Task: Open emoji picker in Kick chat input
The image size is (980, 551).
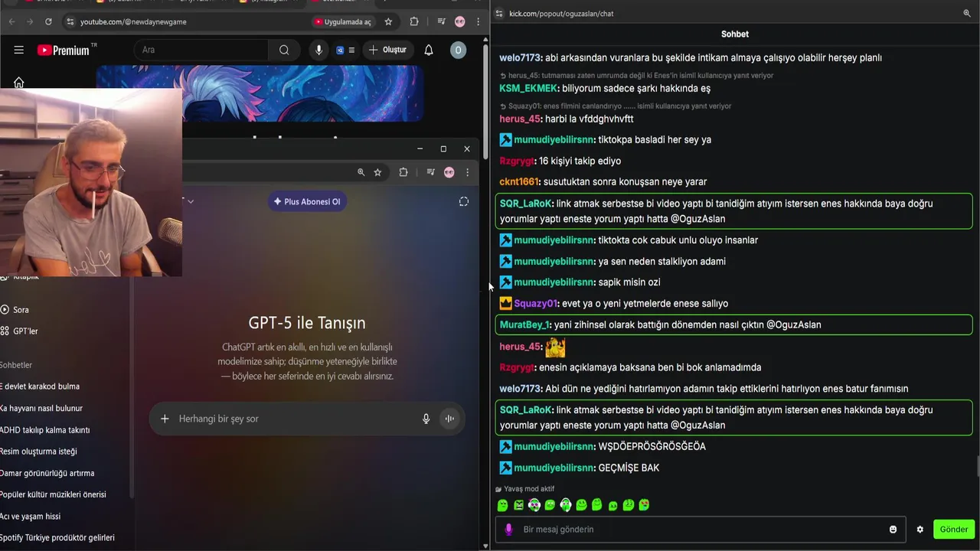Action: coord(893,530)
